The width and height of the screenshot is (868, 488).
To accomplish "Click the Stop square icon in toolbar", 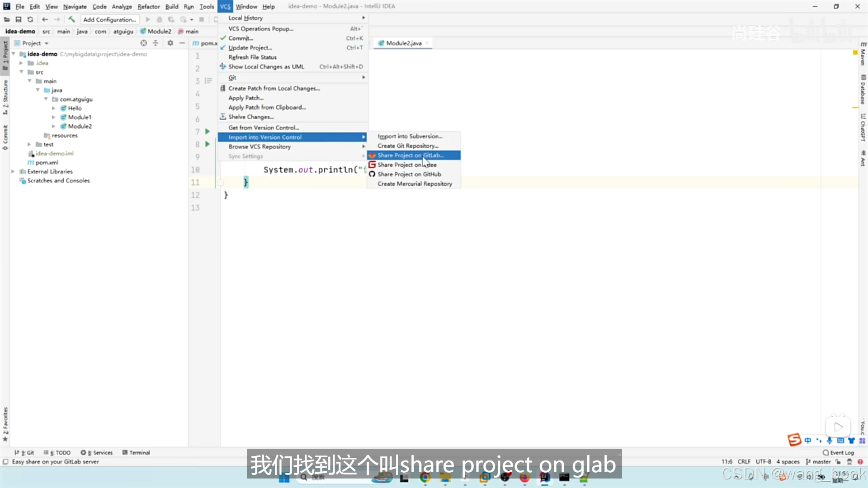I will coord(202,19).
